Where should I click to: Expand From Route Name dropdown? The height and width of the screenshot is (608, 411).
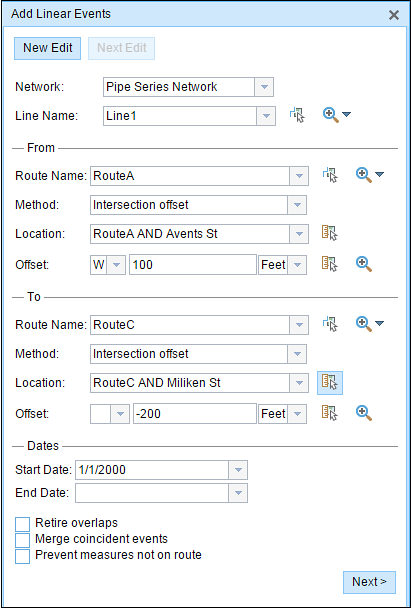coord(299,176)
